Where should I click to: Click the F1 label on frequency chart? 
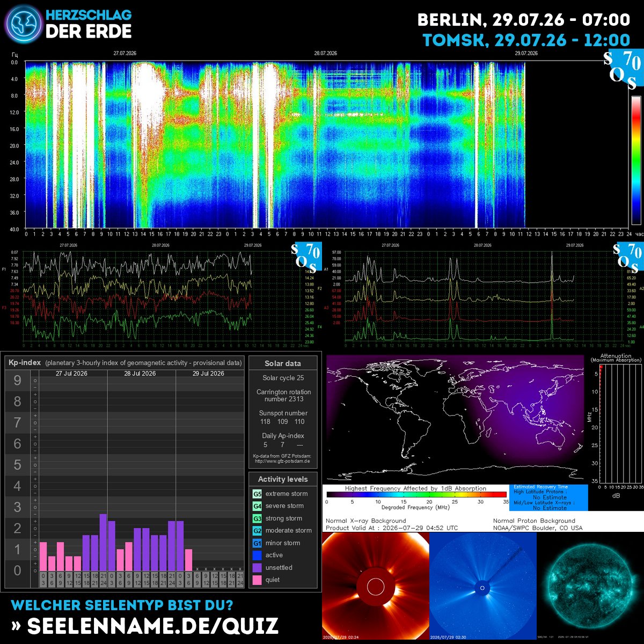[4, 269]
